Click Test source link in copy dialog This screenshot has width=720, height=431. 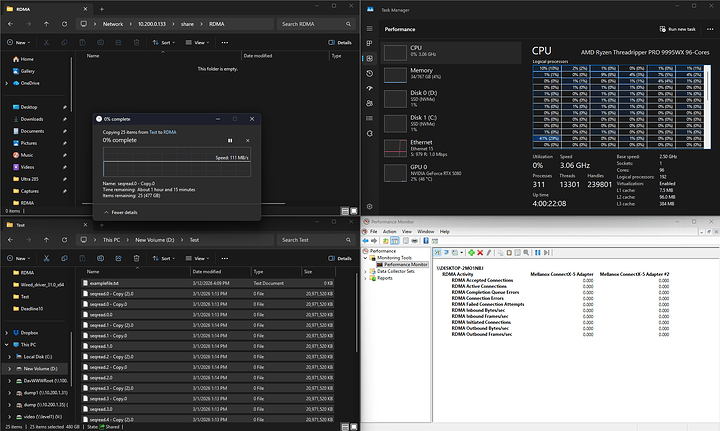tap(153, 132)
